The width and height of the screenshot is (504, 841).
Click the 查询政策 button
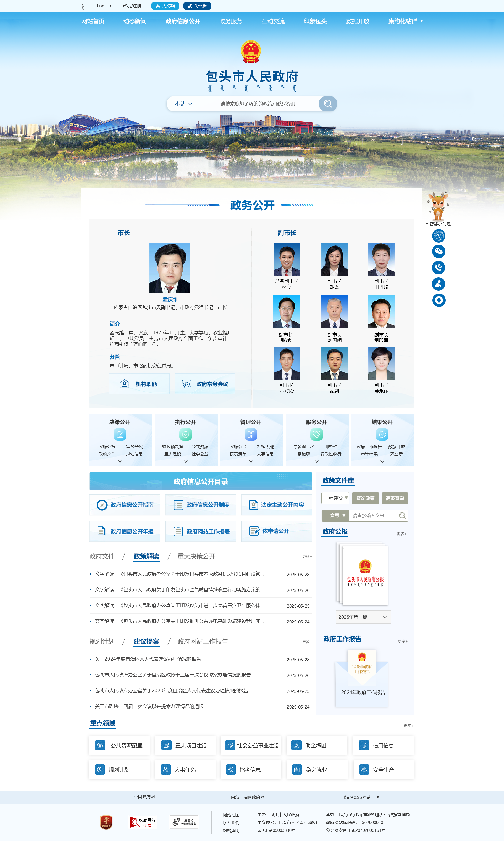click(x=365, y=498)
